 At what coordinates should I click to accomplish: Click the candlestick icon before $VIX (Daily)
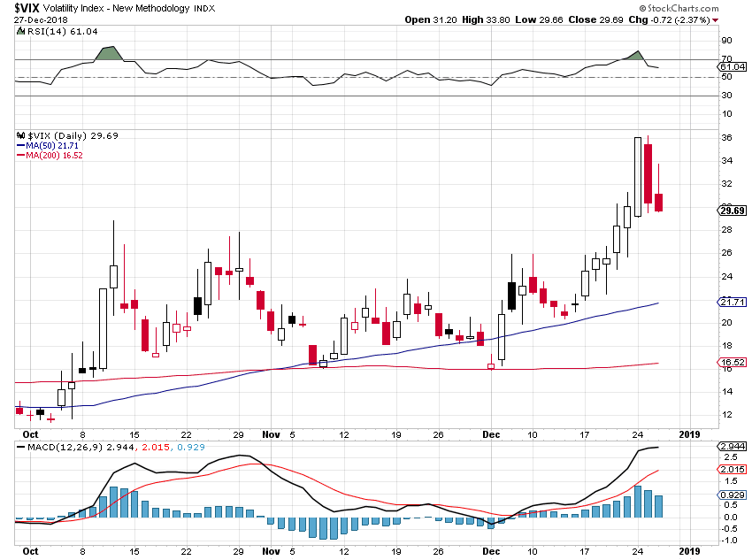20,135
